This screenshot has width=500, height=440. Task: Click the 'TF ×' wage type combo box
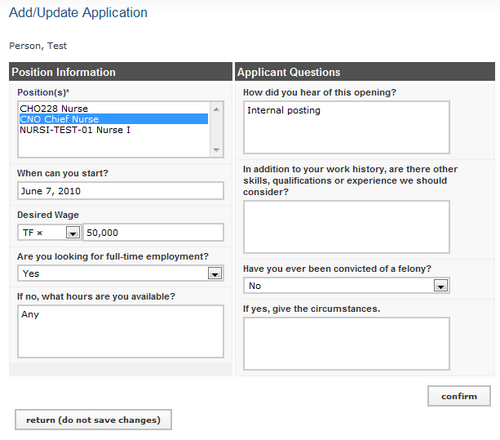point(49,232)
